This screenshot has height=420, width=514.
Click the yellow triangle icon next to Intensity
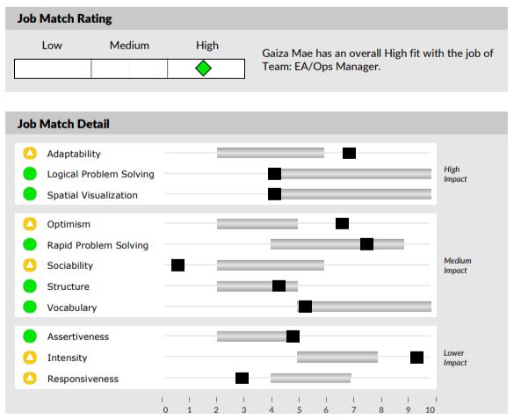(30, 358)
